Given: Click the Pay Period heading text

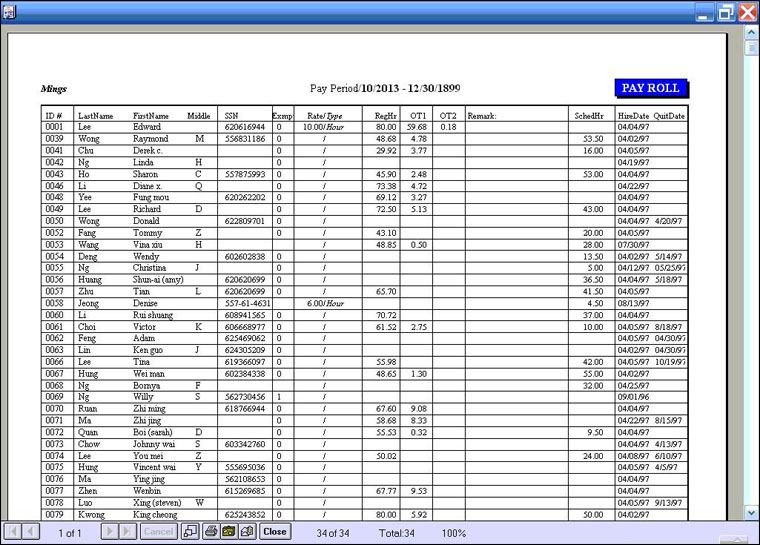Looking at the screenshot, I should click(x=385, y=88).
